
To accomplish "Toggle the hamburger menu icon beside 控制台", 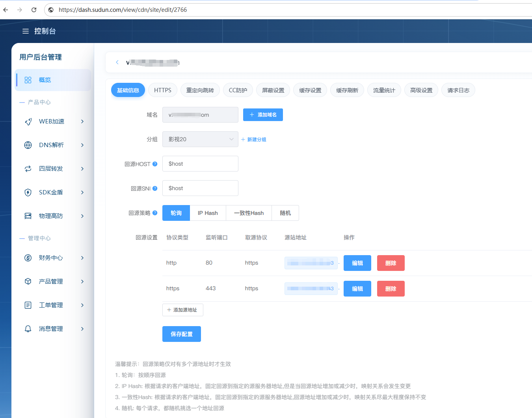I will [26, 31].
